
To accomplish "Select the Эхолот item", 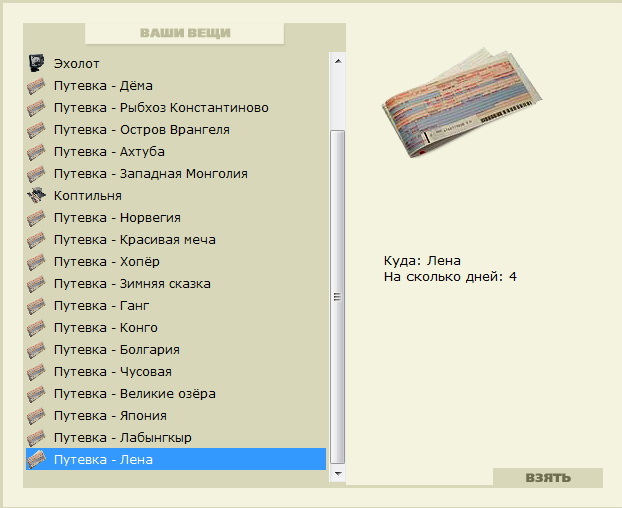I will (176, 63).
